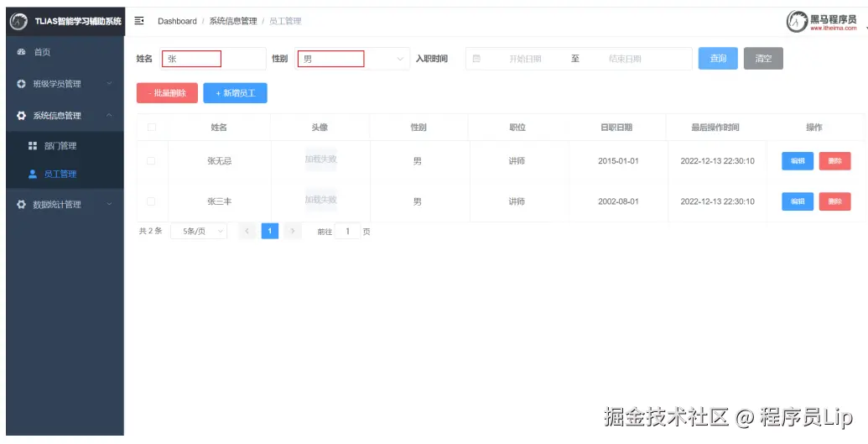The image size is (868, 444).
Task: Click the 张三丰 name cell
Action: 219,201
